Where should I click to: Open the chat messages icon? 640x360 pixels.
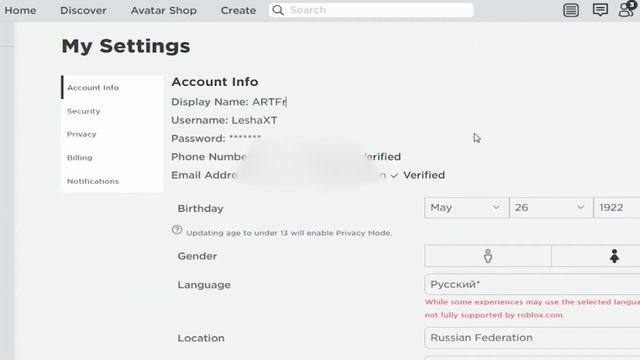pyautogui.click(x=600, y=10)
